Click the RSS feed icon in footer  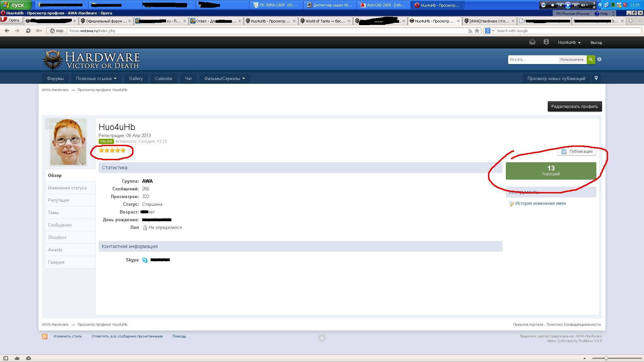45,337
